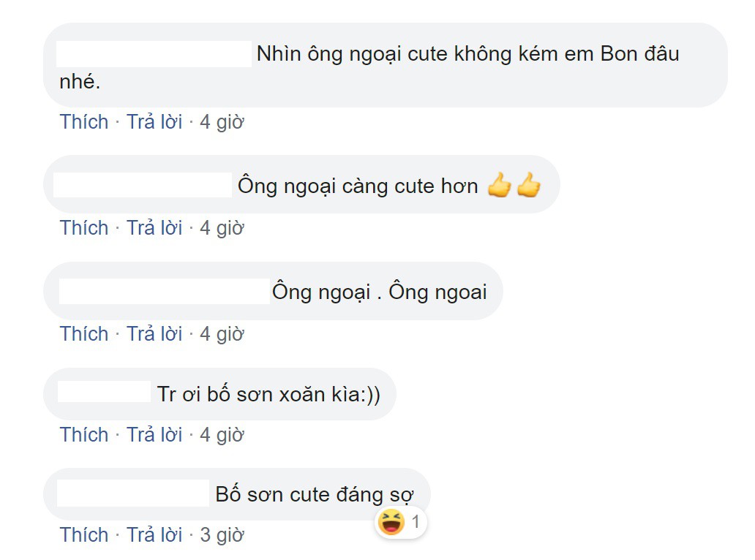Reply to the comment mentioning em Bon
The image size is (755, 560).
click(x=154, y=121)
